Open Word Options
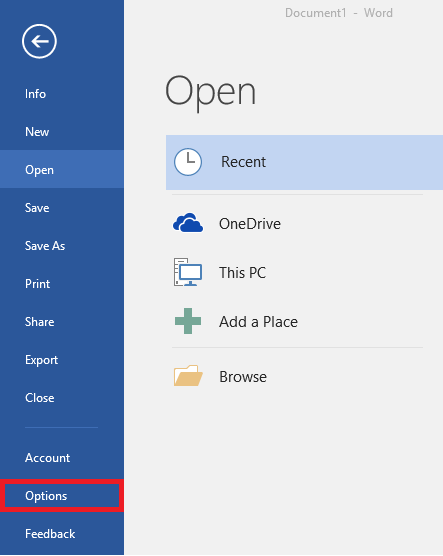The height and width of the screenshot is (556, 443). [x=62, y=496]
